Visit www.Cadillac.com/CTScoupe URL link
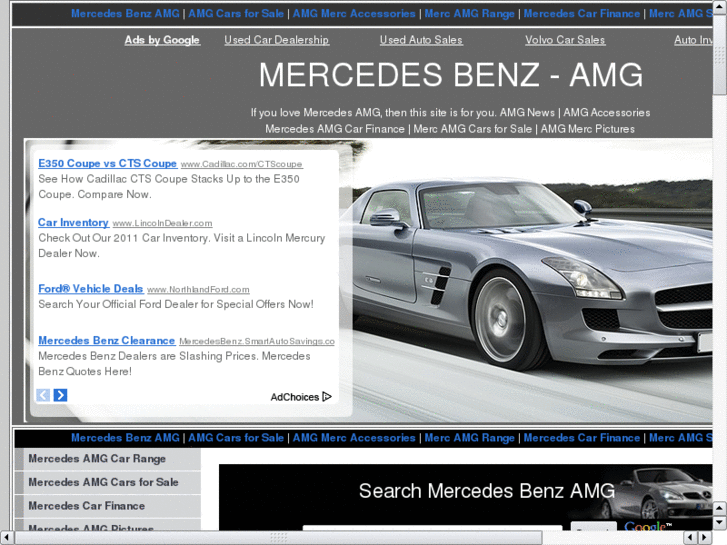Viewport: 727px width, 545px height. [242, 164]
